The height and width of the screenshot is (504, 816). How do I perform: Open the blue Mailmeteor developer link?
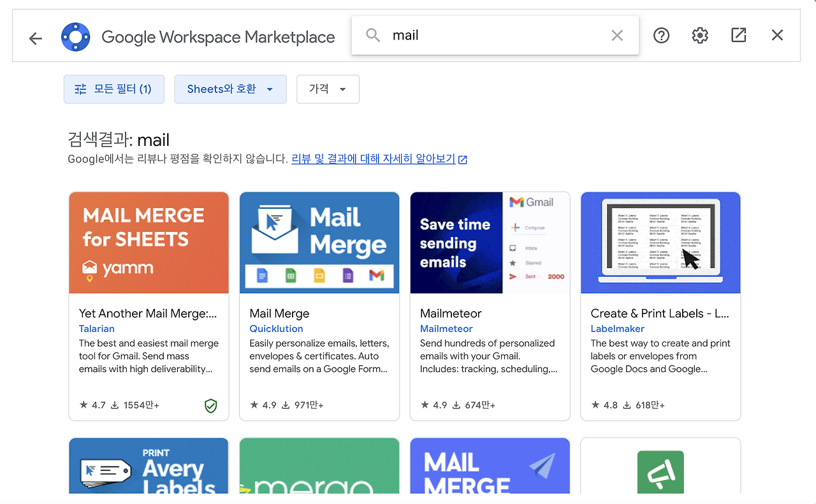click(446, 329)
